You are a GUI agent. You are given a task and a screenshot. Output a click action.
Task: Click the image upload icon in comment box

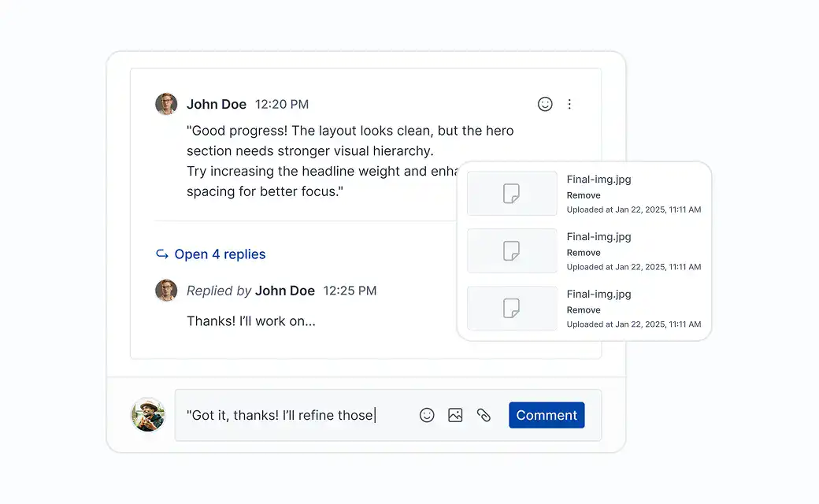pyautogui.click(x=455, y=415)
